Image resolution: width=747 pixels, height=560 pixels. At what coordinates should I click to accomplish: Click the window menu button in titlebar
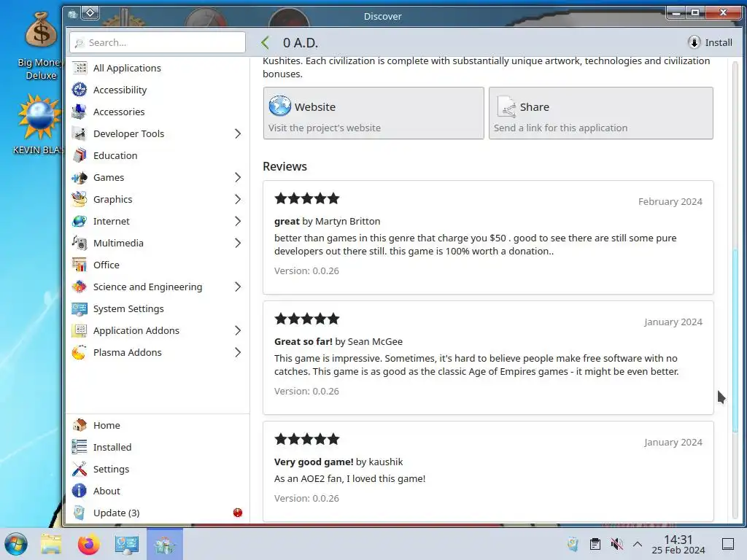72,14
